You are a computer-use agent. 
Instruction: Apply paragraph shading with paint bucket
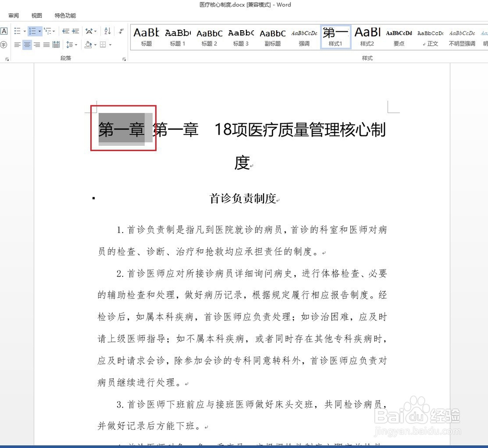(x=88, y=45)
